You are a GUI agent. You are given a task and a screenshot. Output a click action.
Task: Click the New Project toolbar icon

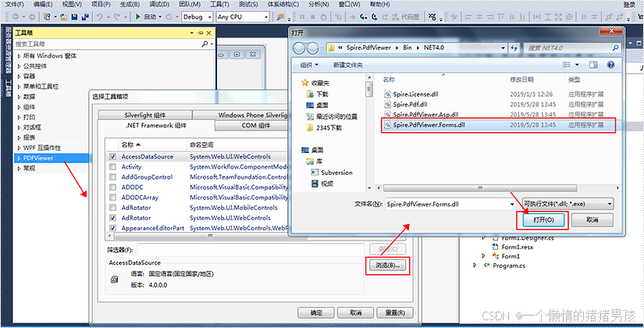[x=48, y=17]
